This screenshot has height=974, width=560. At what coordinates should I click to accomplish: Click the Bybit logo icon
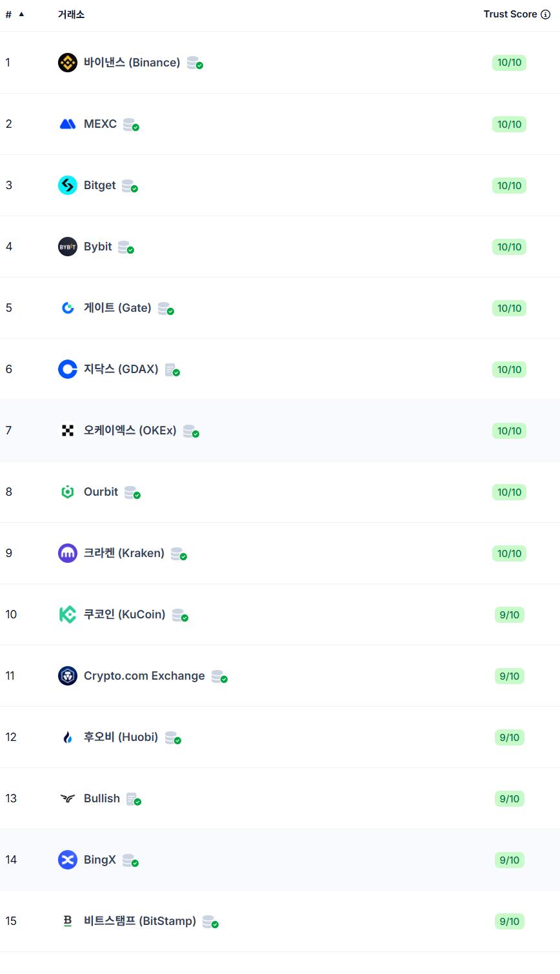68,247
